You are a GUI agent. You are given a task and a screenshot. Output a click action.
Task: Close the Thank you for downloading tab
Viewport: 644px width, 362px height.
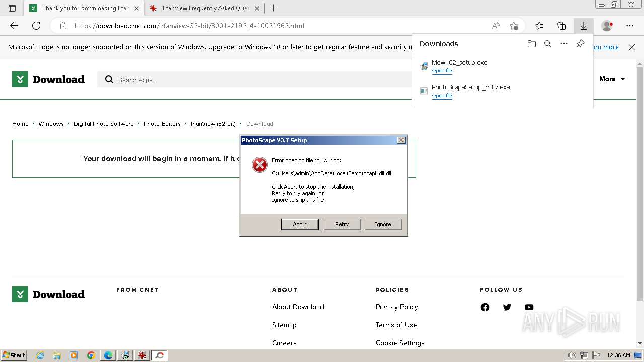coord(136,8)
